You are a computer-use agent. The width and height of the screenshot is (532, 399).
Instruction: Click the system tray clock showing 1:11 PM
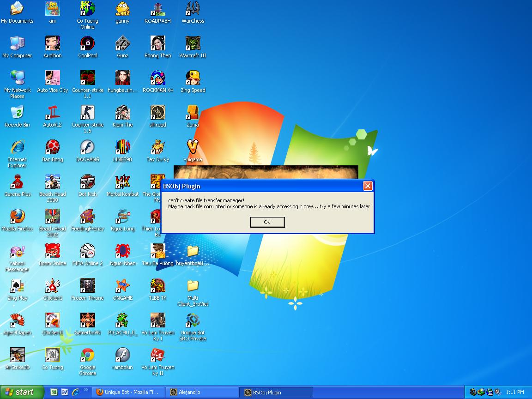(x=515, y=392)
